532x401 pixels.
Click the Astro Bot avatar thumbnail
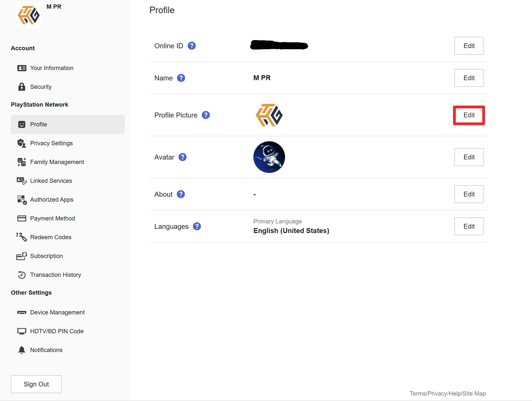[269, 157]
